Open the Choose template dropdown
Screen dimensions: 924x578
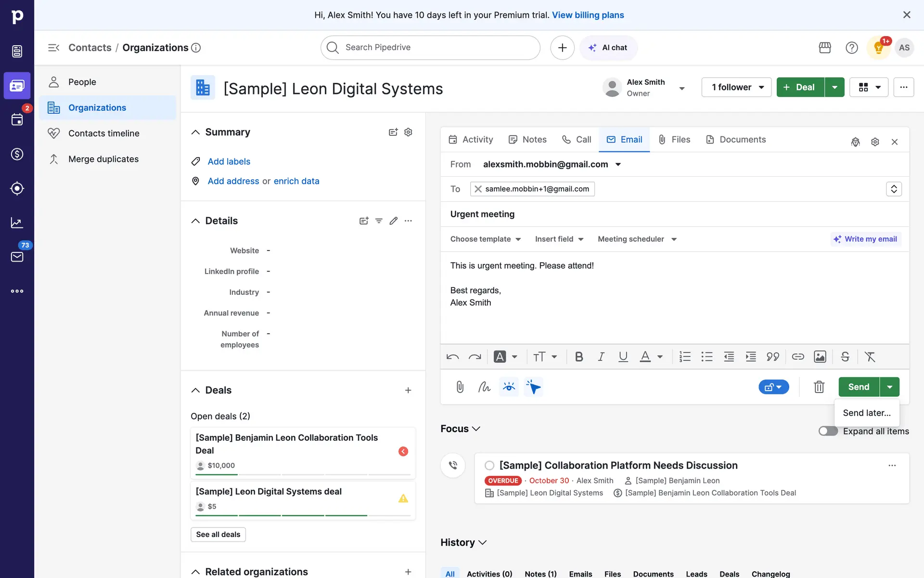coord(485,239)
